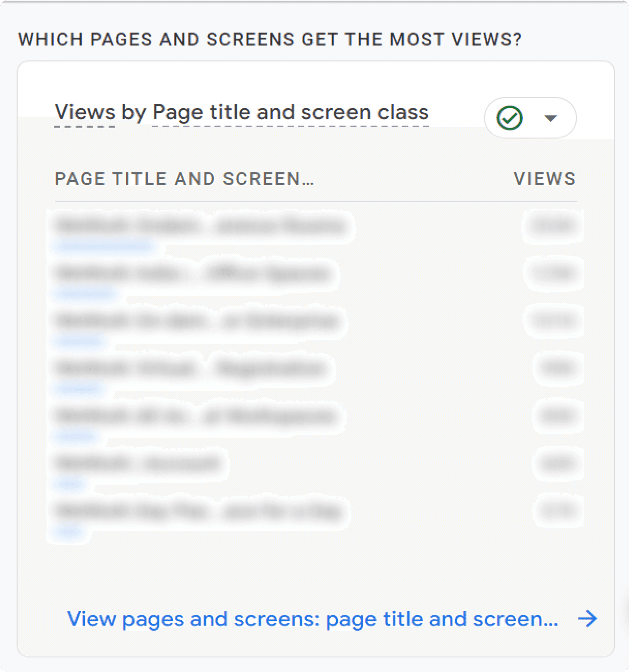Select the second blurred page title row
Image resolution: width=629 pixels, height=672 pixels.
[194, 273]
